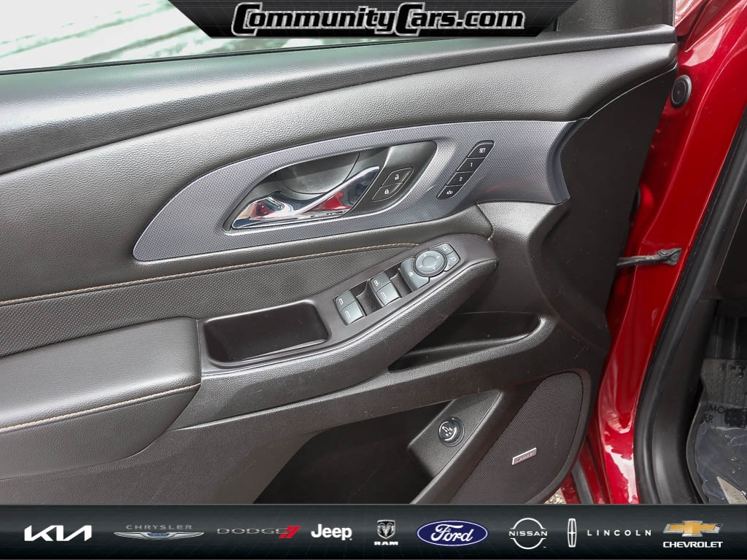This screenshot has width=747, height=560.
Task: Click the Nissan logo
Action: [528, 533]
